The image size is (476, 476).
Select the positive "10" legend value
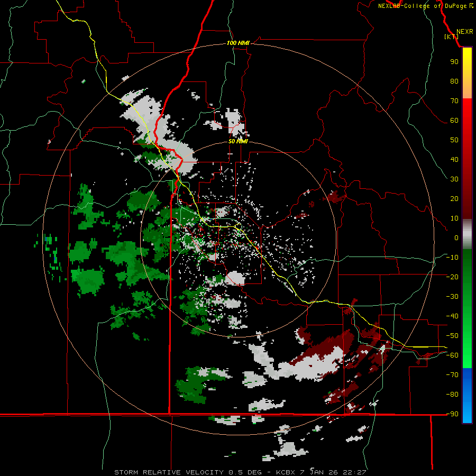pos(454,218)
